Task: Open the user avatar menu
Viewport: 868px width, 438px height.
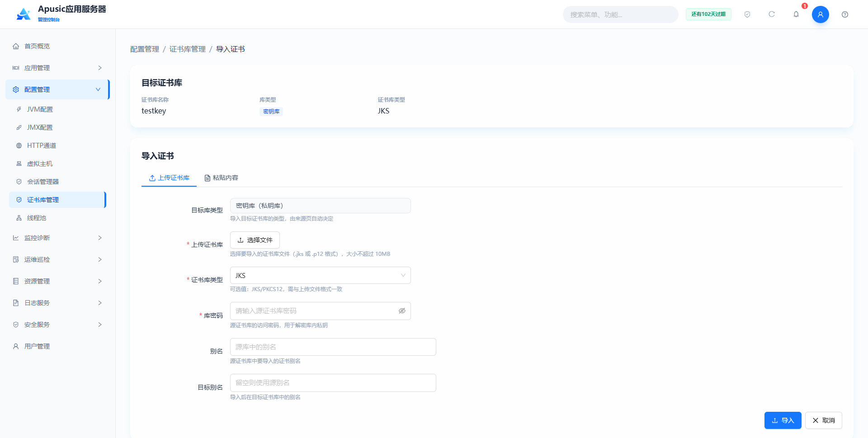Action: pos(821,14)
